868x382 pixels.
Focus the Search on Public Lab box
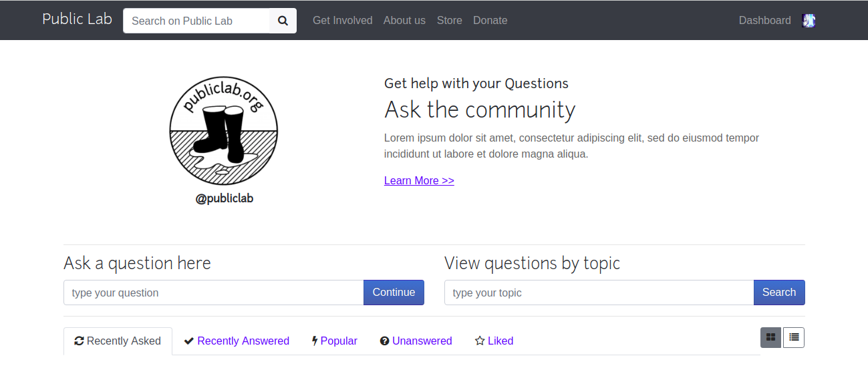point(196,21)
